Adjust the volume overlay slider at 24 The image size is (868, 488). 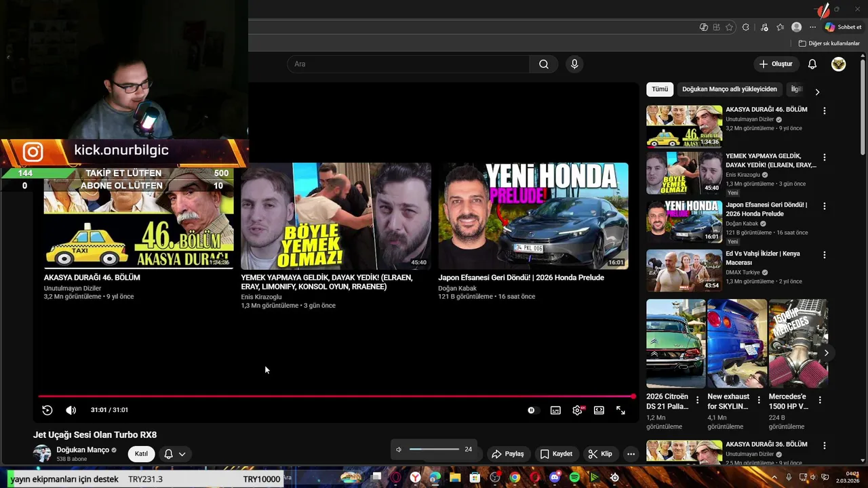click(434, 449)
